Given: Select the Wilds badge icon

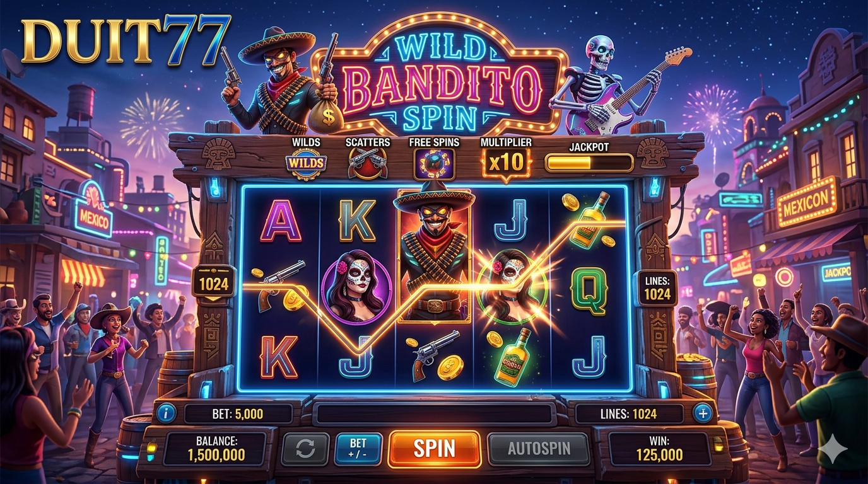Looking at the screenshot, I should pos(307,164).
